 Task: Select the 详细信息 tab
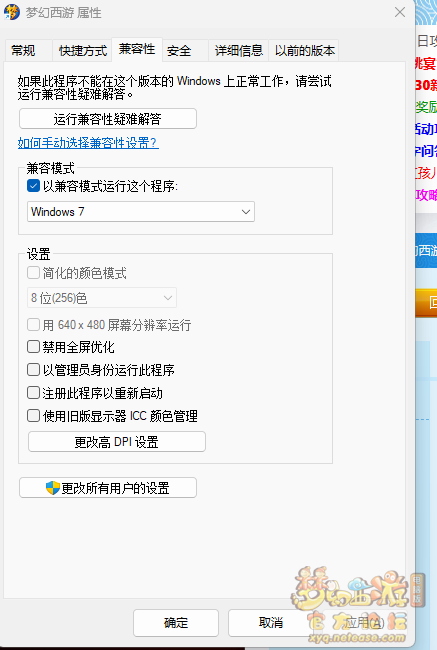(x=239, y=51)
